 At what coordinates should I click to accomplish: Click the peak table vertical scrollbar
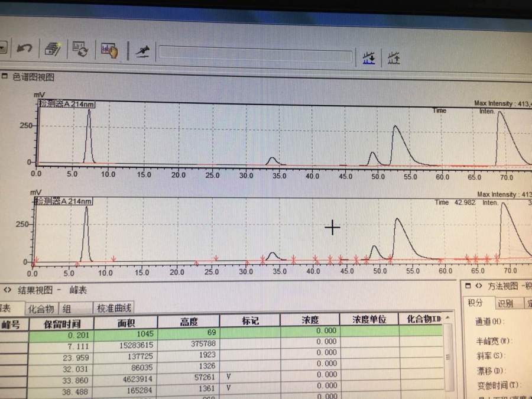448,358
